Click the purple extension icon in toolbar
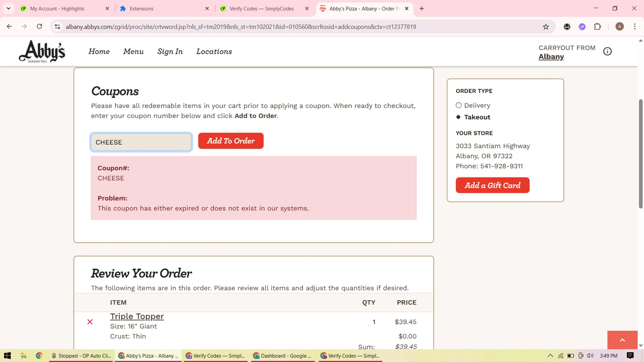644x362 pixels. coord(582,27)
